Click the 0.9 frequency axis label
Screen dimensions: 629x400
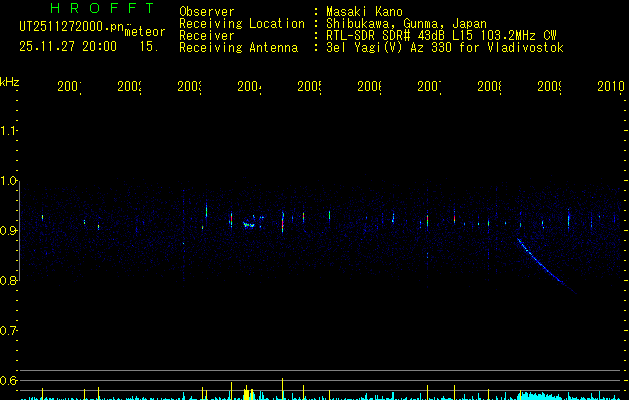pyautogui.click(x=8, y=230)
